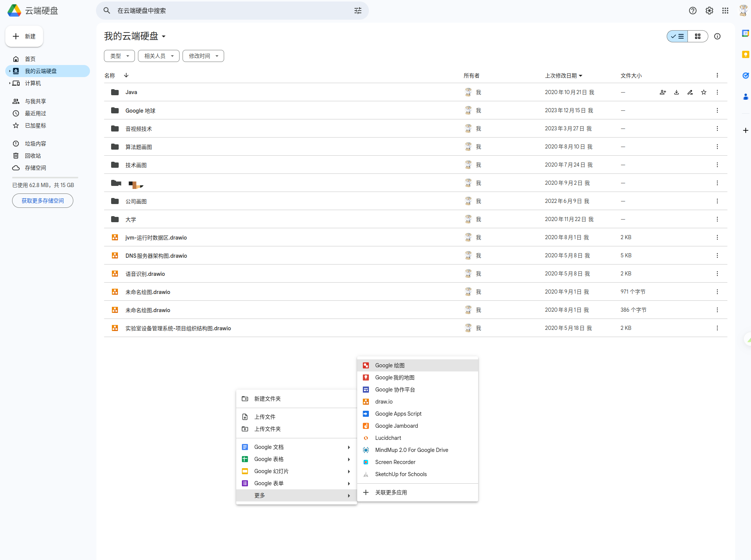
Task: Switch to list layout view
Action: coord(677,36)
